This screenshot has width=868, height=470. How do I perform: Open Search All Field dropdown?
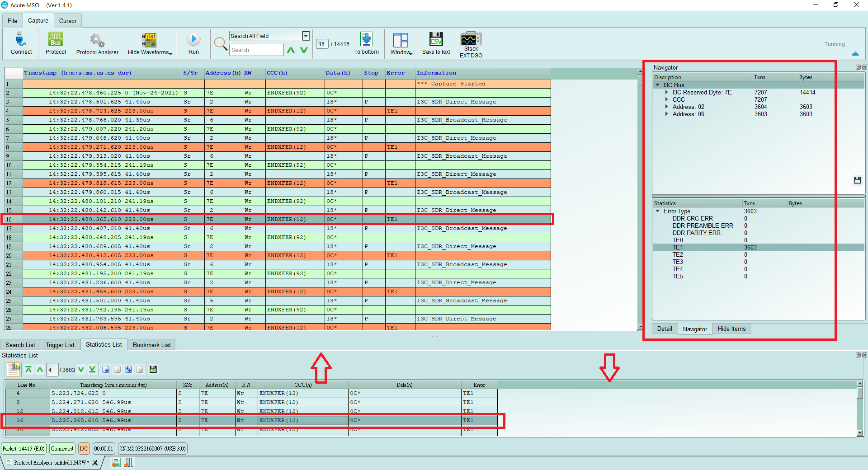306,36
